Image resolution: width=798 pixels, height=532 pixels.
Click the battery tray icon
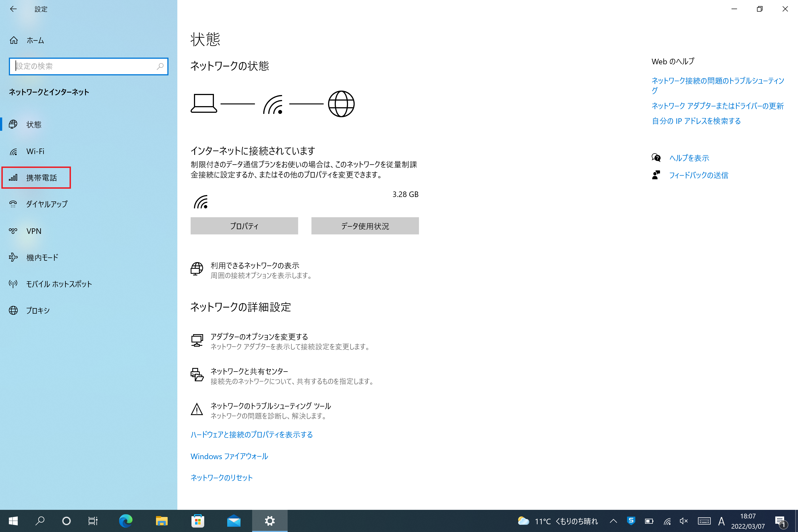649,521
